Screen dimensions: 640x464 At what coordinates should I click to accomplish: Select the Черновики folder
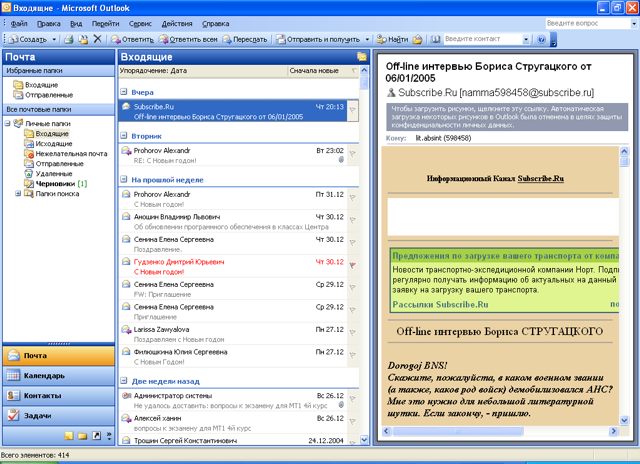click(x=56, y=184)
